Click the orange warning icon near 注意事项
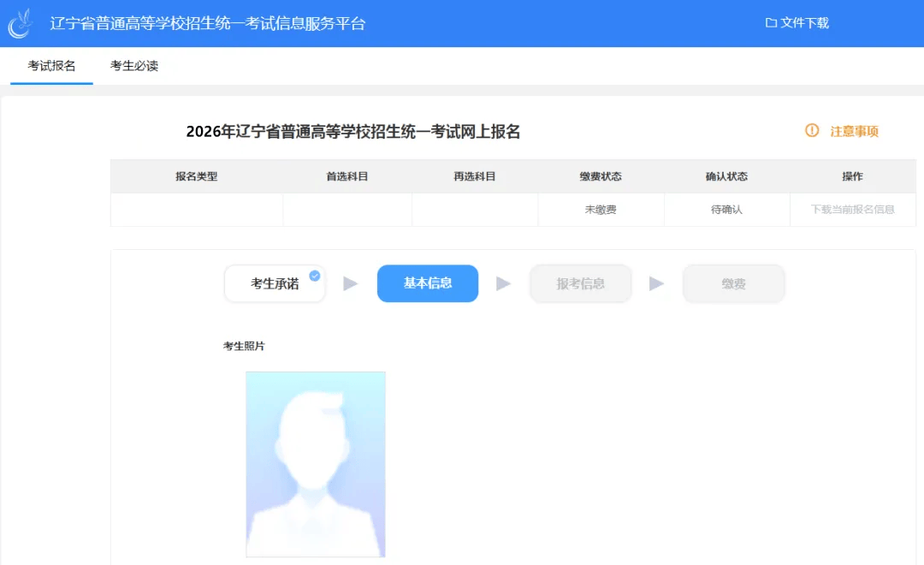This screenshot has width=924, height=565. pos(812,131)
